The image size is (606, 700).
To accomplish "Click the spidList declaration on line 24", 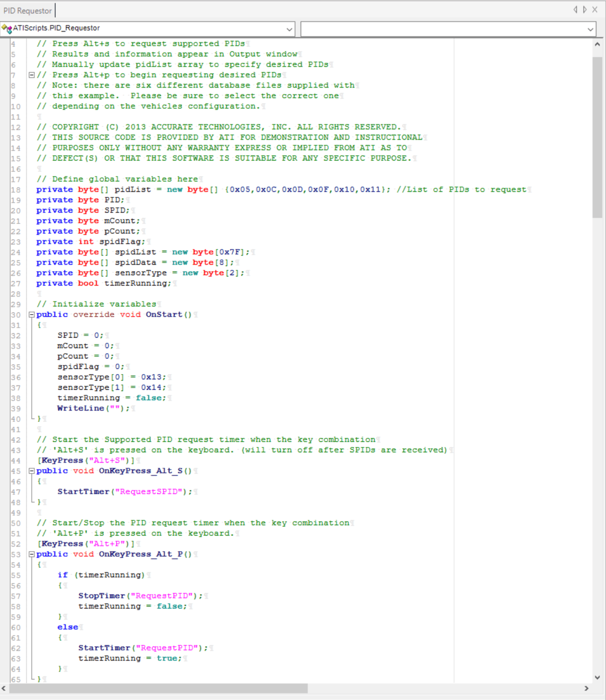I will (x=143, y=252).
